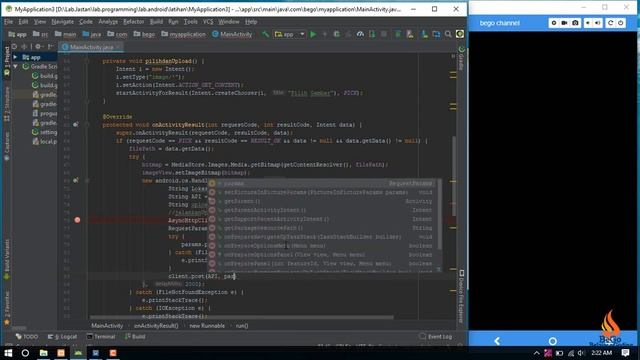Run the app with the green play button
The width and height of the screenshot is (640, 360).
pyautogui.click(x=313, y=34)
